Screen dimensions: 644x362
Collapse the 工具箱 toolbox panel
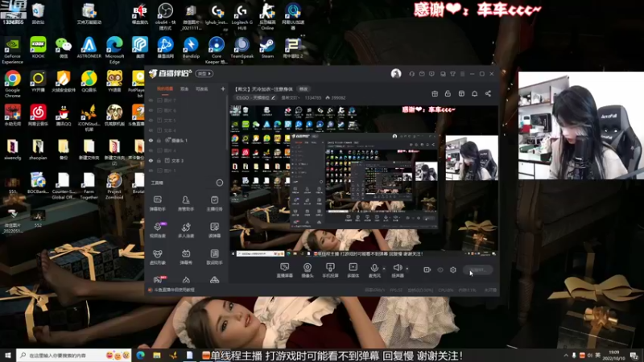click(x=219, y=183)
